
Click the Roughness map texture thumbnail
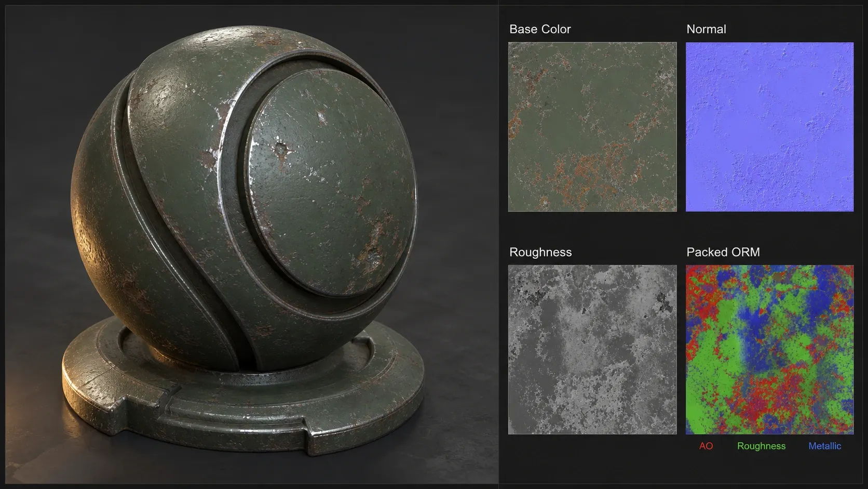(x=592, y=350)
